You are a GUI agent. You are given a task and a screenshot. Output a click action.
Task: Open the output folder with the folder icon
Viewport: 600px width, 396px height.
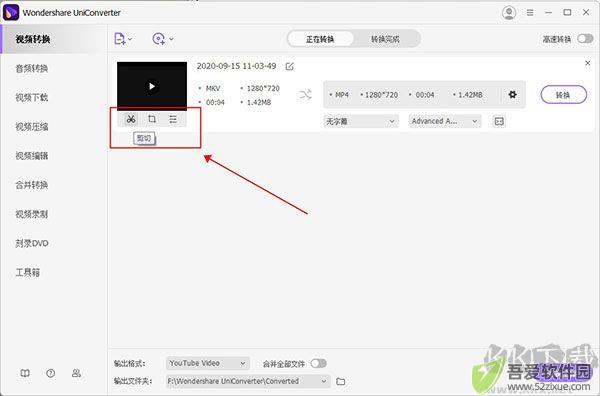(341, 381)
